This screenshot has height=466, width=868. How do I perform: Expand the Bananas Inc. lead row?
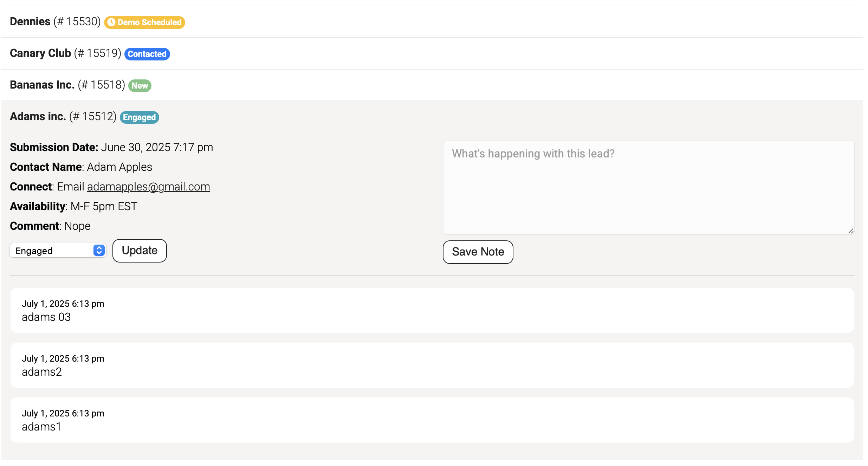point(432,85)
